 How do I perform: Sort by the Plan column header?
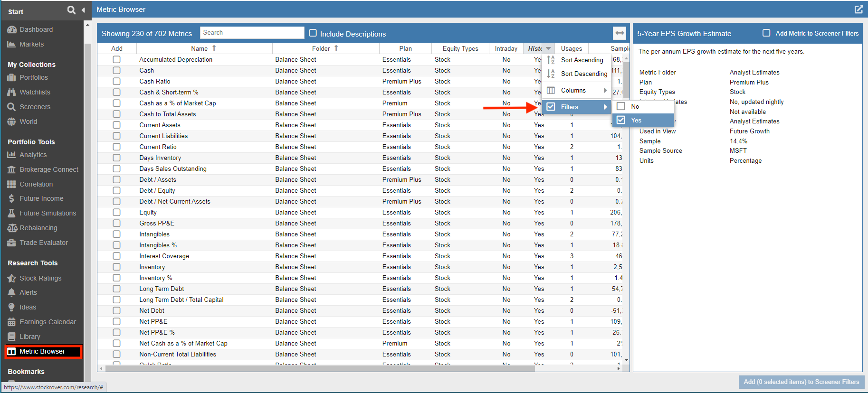[405, 48]
